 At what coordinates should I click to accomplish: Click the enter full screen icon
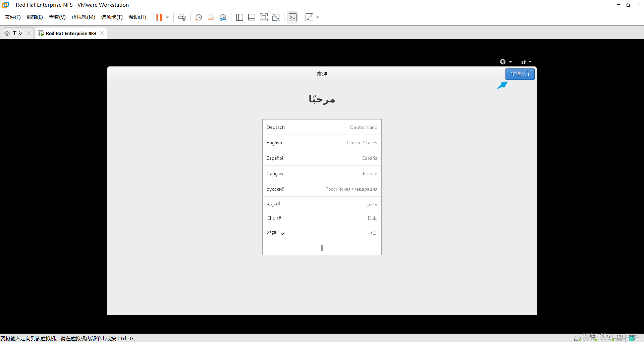pyautogui.click(x=264, y=17)
